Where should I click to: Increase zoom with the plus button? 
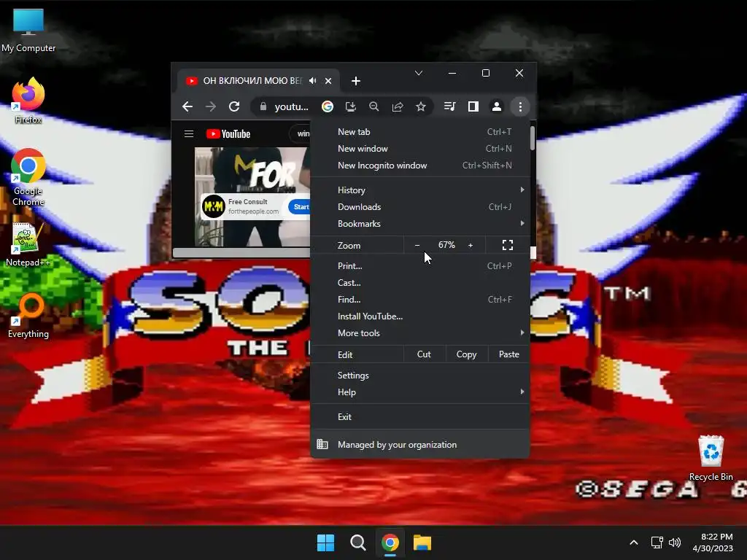click(471, 245)
